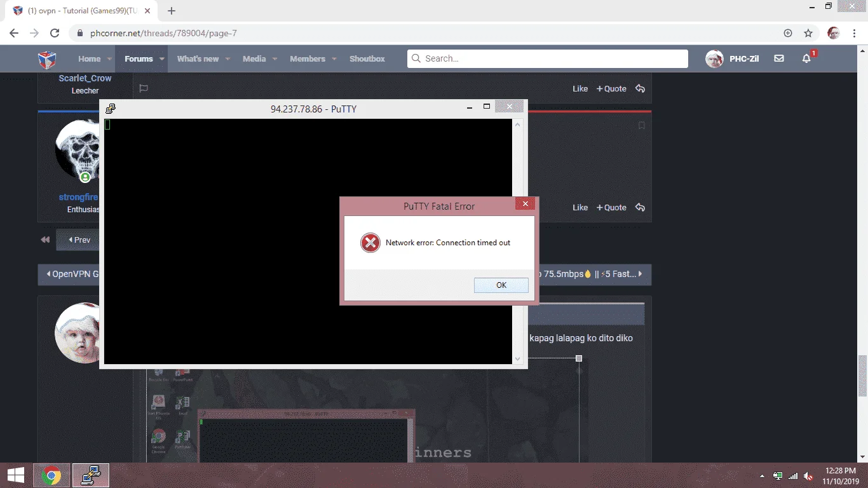Screen dimensions: 868x488
Task: Reload the phcorner page
Action: click(x=55, y=33)
